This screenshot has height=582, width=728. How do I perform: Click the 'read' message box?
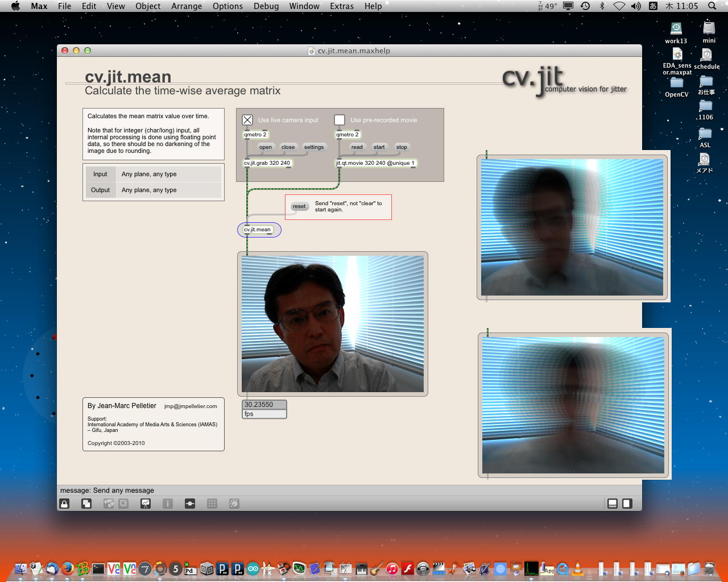tap(357, 147)
